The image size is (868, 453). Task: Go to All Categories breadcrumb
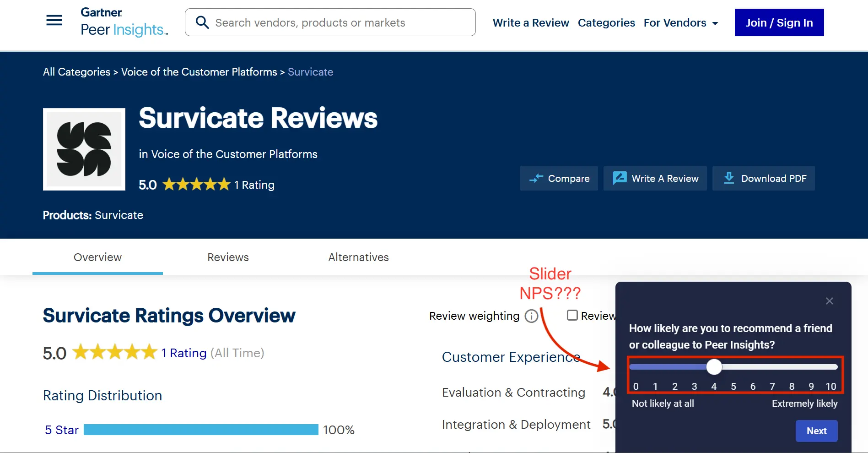tap(76, 72)
